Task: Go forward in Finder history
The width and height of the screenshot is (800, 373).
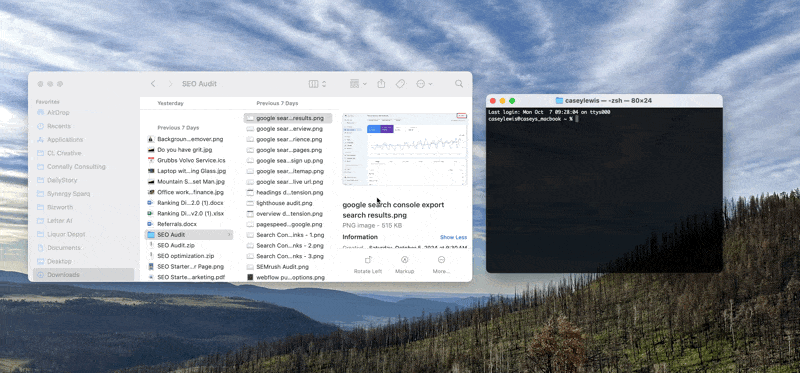Action: click(170, 84)
